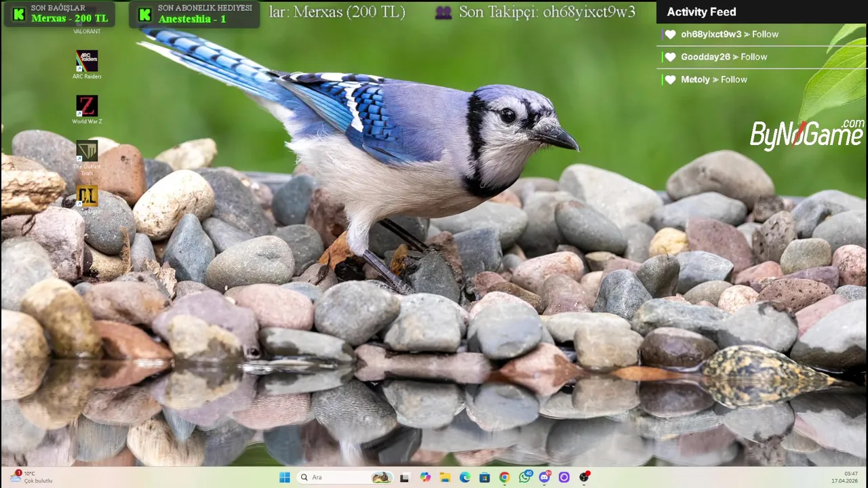Open the ARC Raiders desktop shortcut
Screen dimensions: 868x488
pyautogui.click(x=87, y=62)
